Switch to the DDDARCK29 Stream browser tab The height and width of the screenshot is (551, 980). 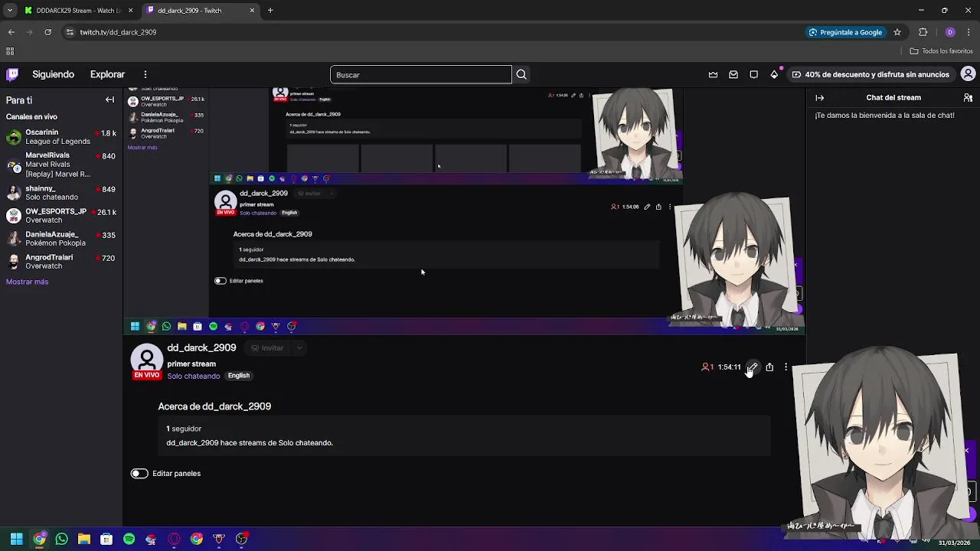pyautogui.click(x=78, y=11)
